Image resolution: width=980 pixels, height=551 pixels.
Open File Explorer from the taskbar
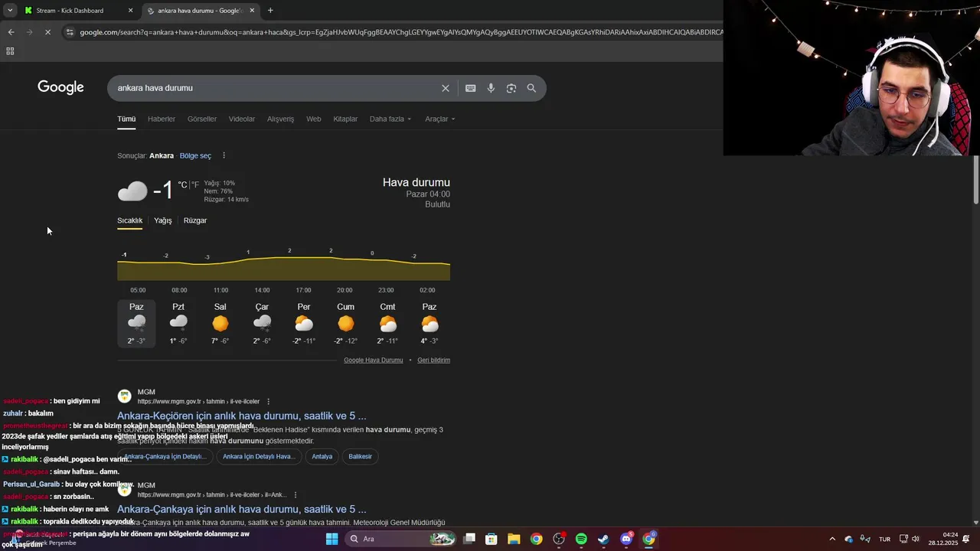[514, 539]
